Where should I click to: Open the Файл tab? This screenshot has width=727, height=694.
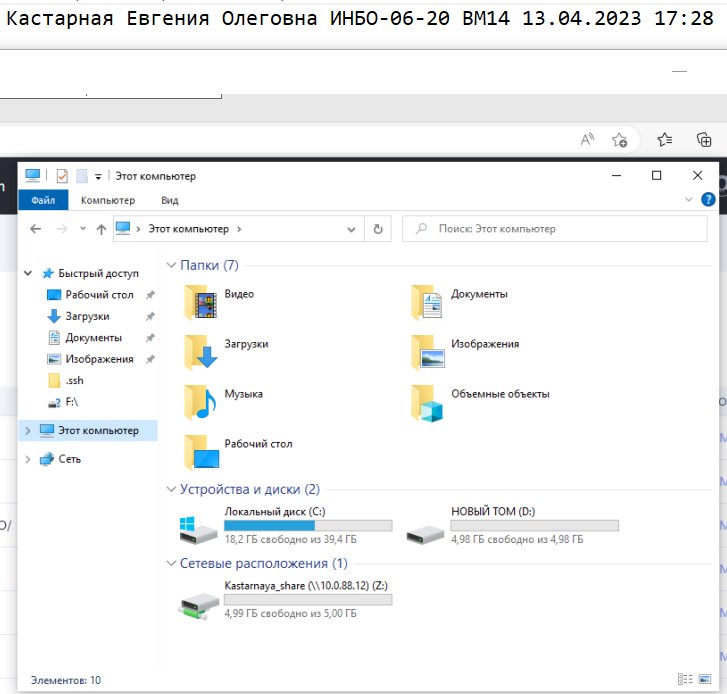coord(43,200)
